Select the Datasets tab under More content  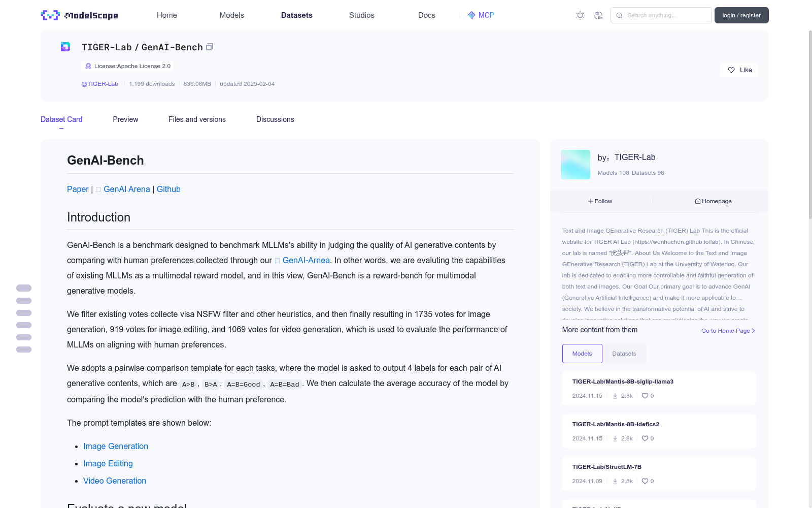click(x=624, y=354)
